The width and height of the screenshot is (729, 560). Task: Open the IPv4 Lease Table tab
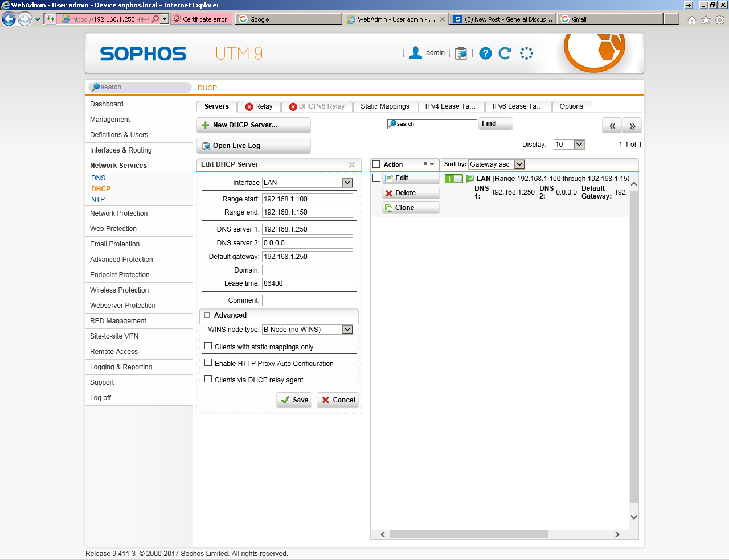[x=450, y=106]
